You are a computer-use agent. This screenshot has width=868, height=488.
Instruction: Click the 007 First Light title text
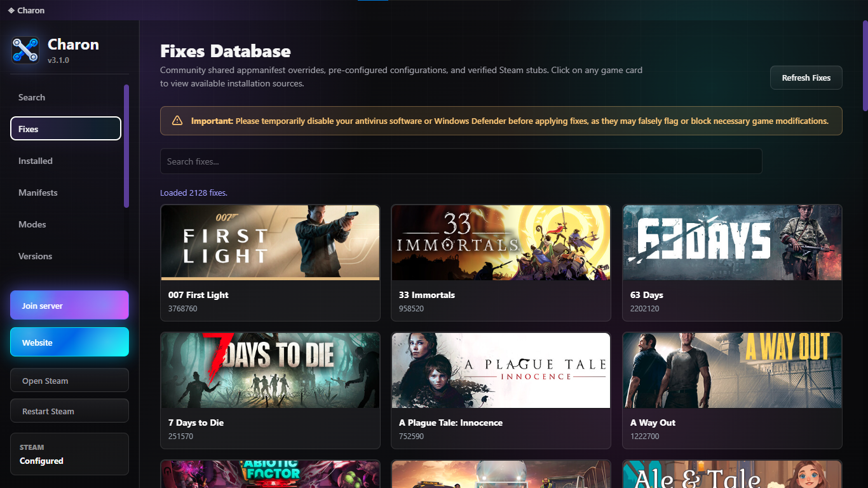click(x=198, y=295)
